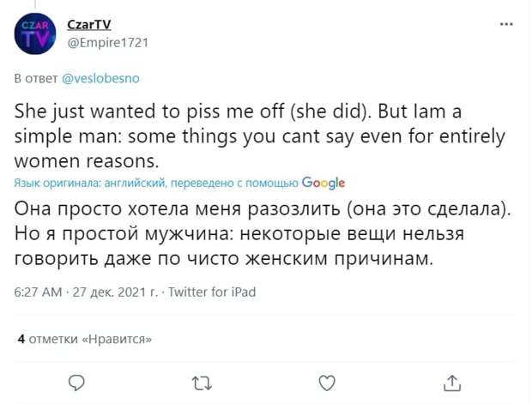Click the Google translation attribution logo
The width and height of the screenshot is (532, 404).
coord(323,184)
